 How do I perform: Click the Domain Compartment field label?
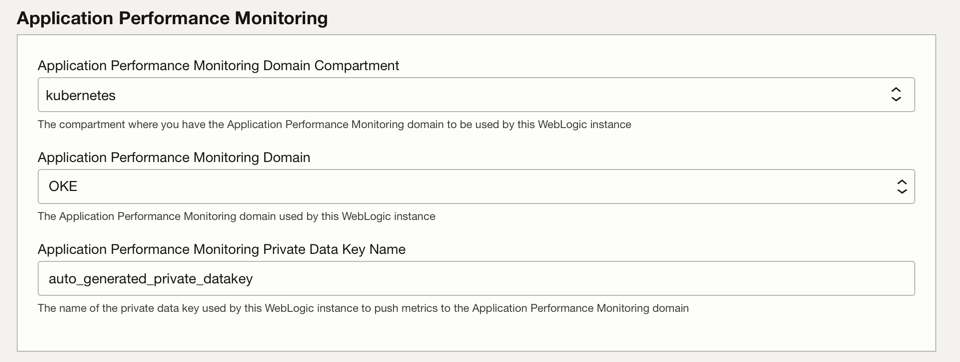(219, 66)
